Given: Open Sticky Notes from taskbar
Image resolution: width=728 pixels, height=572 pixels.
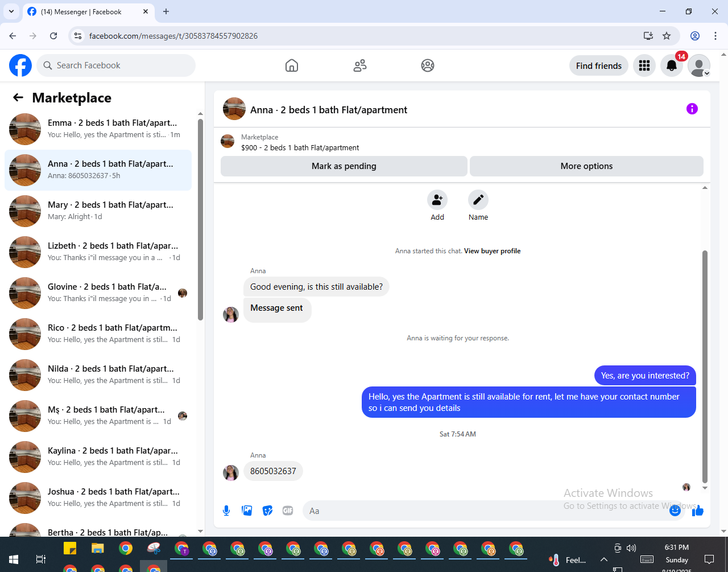Looking at the screenshot, I should [70, 549].
